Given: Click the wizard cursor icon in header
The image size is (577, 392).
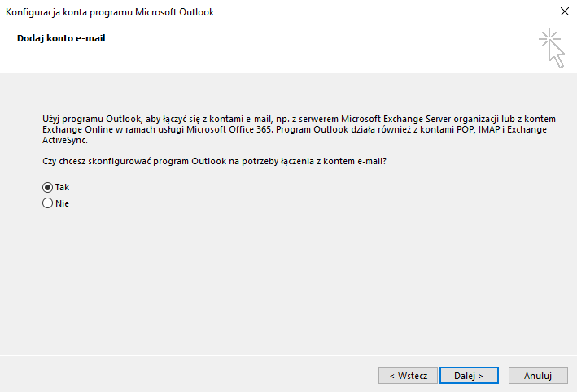Looking at the screenshot, I should [x=552, y=48].
